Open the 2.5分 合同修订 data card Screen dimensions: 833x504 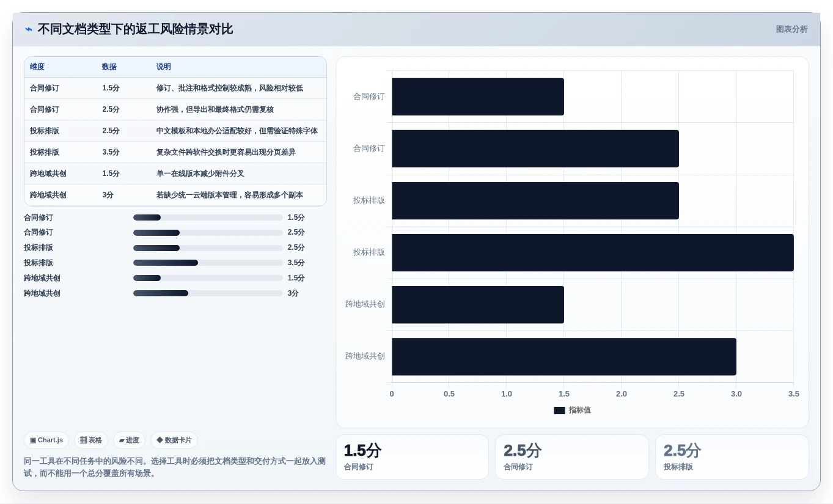572,457
